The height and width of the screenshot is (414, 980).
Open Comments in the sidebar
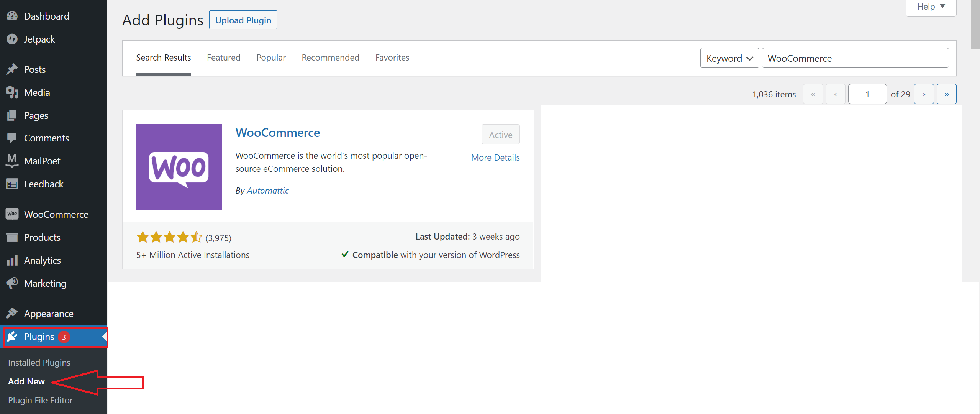pos(54,138)
